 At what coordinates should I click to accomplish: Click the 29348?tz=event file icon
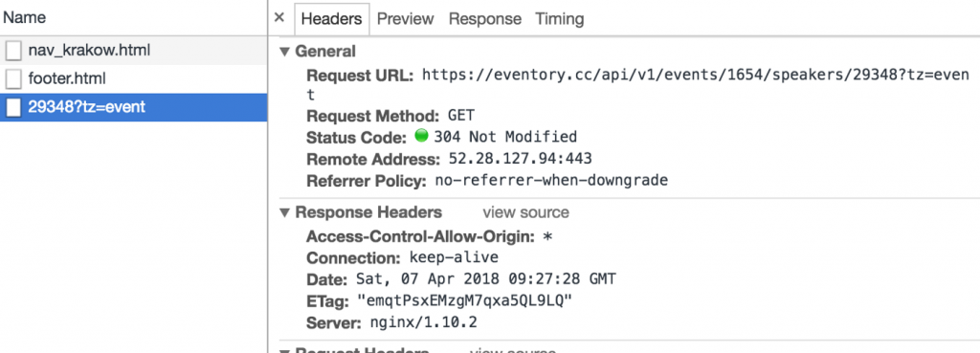pyautogui.click(x=13, y=107)
